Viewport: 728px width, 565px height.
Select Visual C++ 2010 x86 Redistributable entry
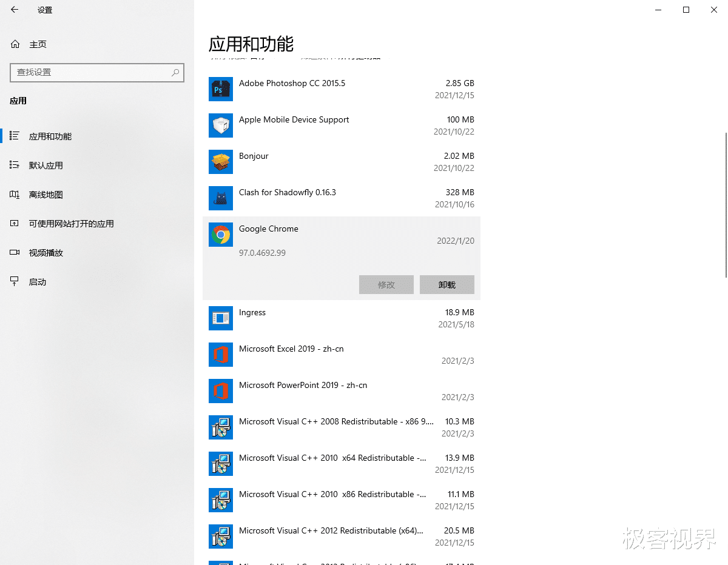[x=332, y=494]
